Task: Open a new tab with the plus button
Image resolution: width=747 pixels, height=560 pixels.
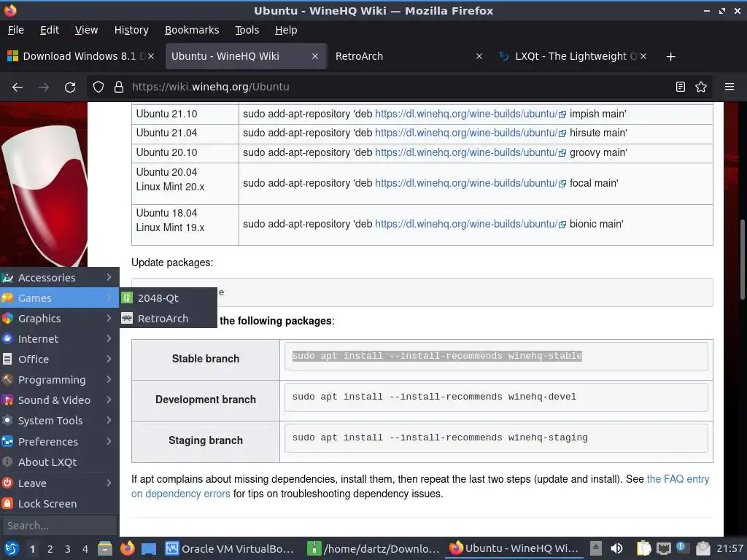Action: click(x=671, y=57)
